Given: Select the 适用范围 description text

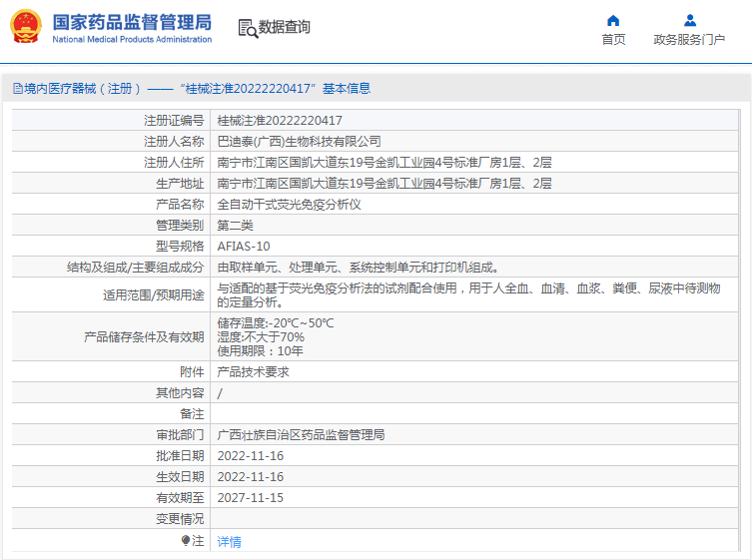Looking at the screenshot, I should pos(468,294).
